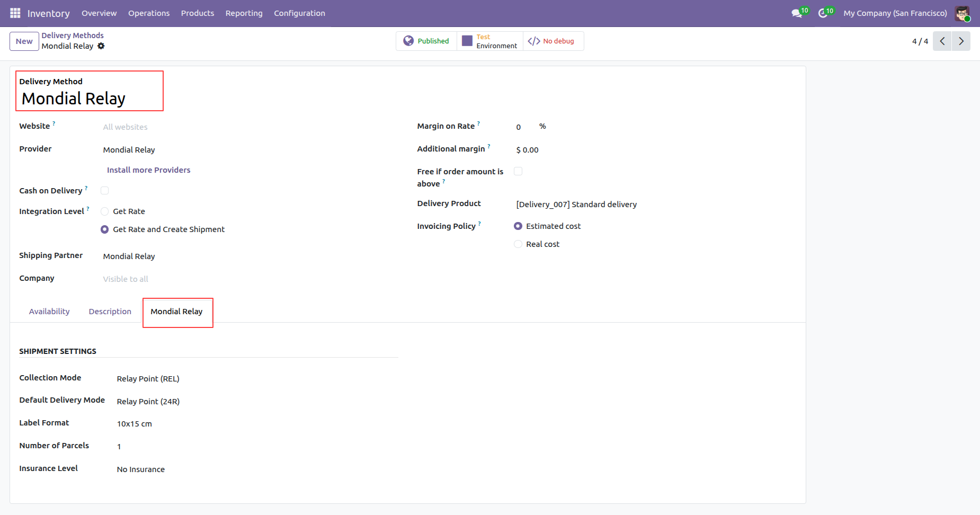Open the Label Format dropdown
The width and height of the screenshot is (980, 515).
click(256, 424)
